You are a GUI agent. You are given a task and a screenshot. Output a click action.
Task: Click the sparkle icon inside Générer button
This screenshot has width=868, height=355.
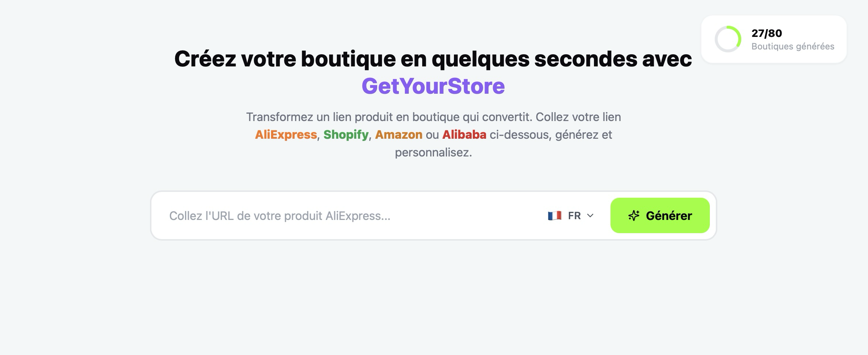click(634, 216)
